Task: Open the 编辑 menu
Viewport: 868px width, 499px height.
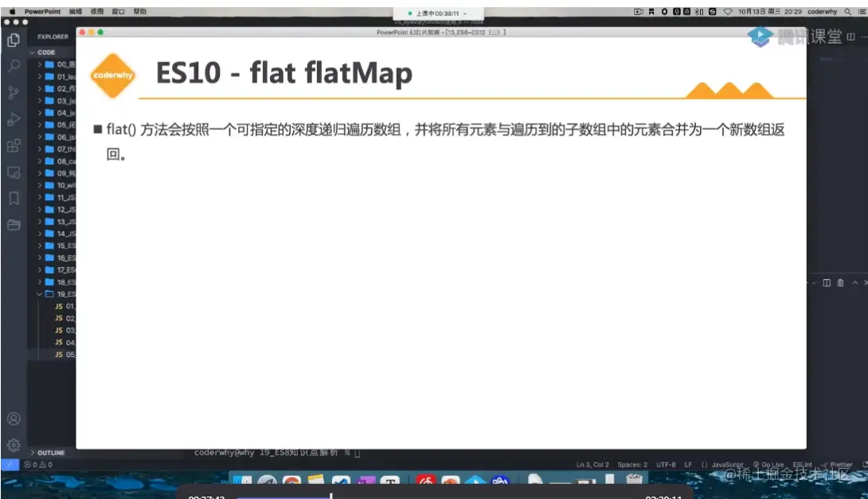Action: coord(76,12)
